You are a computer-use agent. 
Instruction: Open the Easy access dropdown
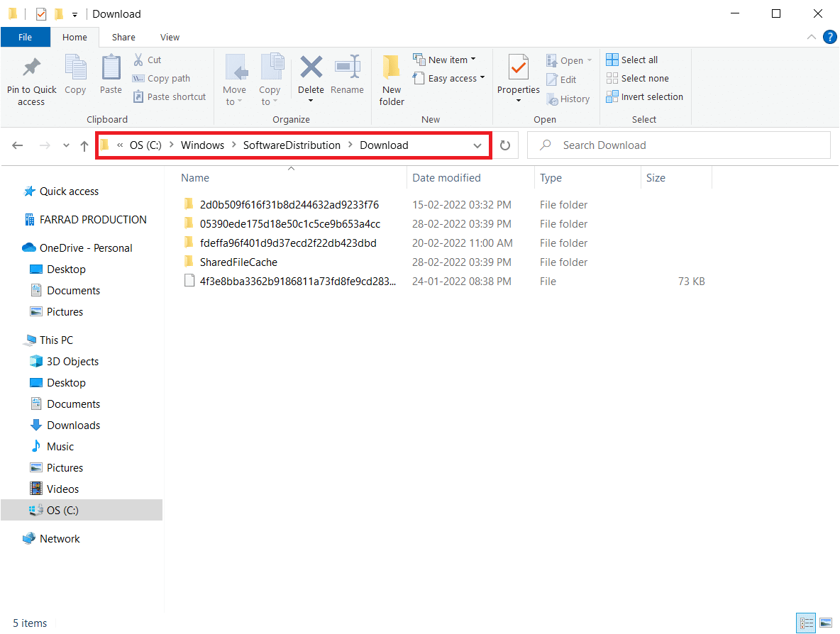click(449, 78)
